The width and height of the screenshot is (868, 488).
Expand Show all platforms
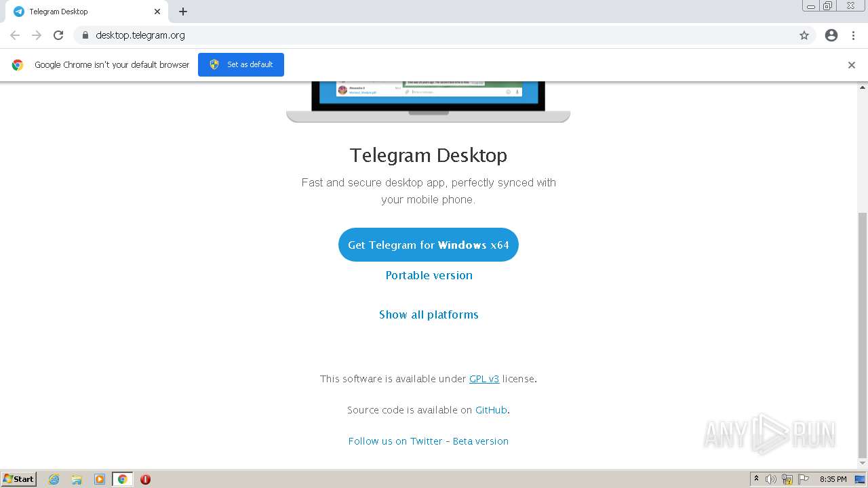point(429,314)
